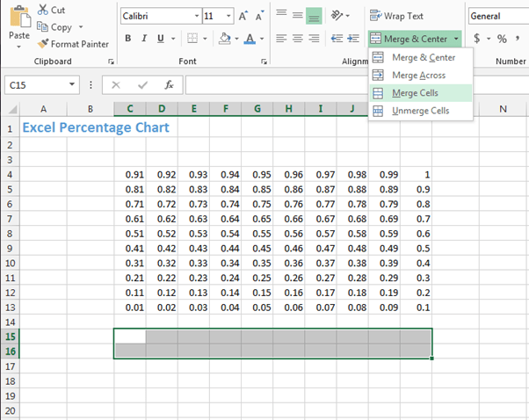This screenshot has width=529, height=420.
Task: Select Unmerge Cells menu option
Action: pyautogui.click(x=420, y=111)
